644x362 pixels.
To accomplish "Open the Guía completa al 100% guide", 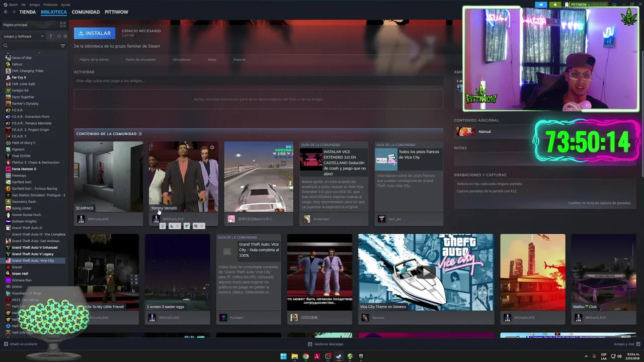I will tap(249, 272).
